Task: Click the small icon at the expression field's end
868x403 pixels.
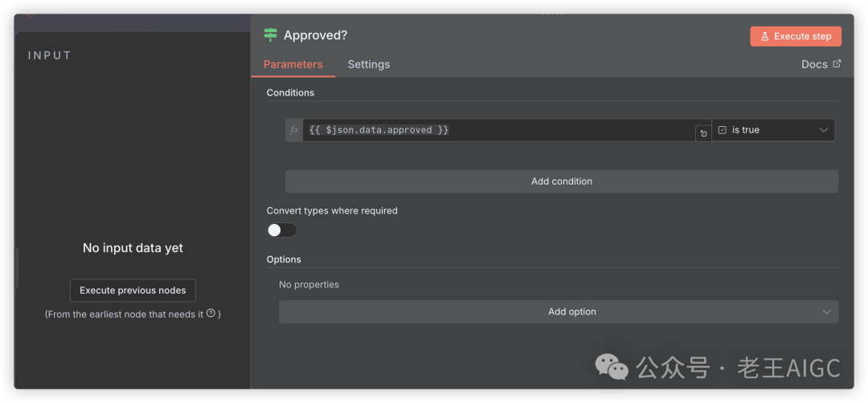Action: pos(703,133)
